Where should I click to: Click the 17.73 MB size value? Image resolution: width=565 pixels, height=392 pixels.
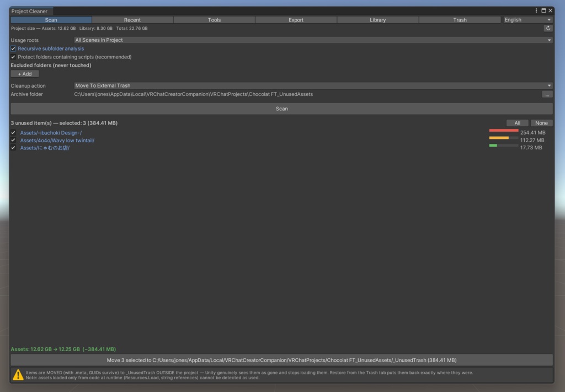point(531,148)
